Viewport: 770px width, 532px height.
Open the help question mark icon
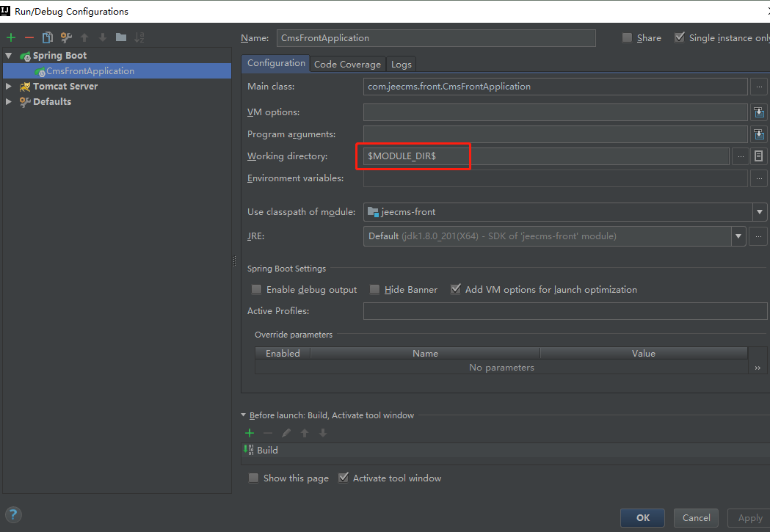(x=13, y=514)
